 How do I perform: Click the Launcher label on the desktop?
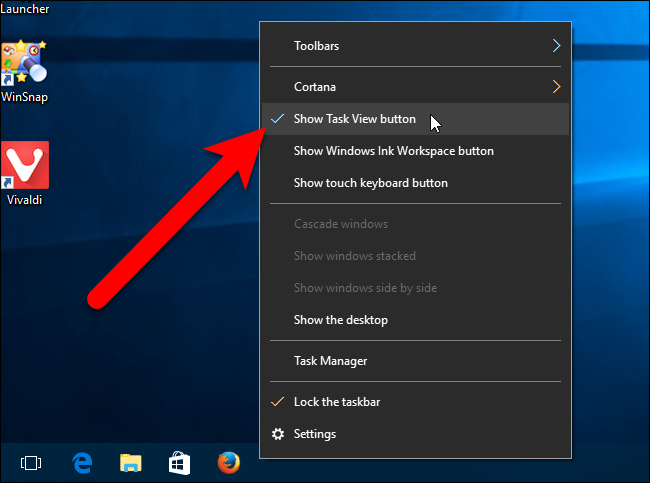[x=24, y=9]
